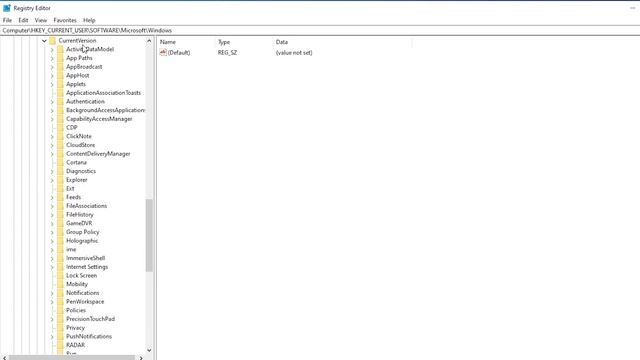Click the Mobility folder icon
The image size is (640, 360).
tap(60, 284)
